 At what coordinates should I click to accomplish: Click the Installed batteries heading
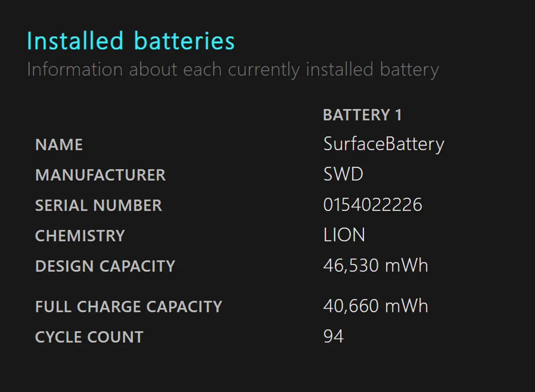pos(131,41)
